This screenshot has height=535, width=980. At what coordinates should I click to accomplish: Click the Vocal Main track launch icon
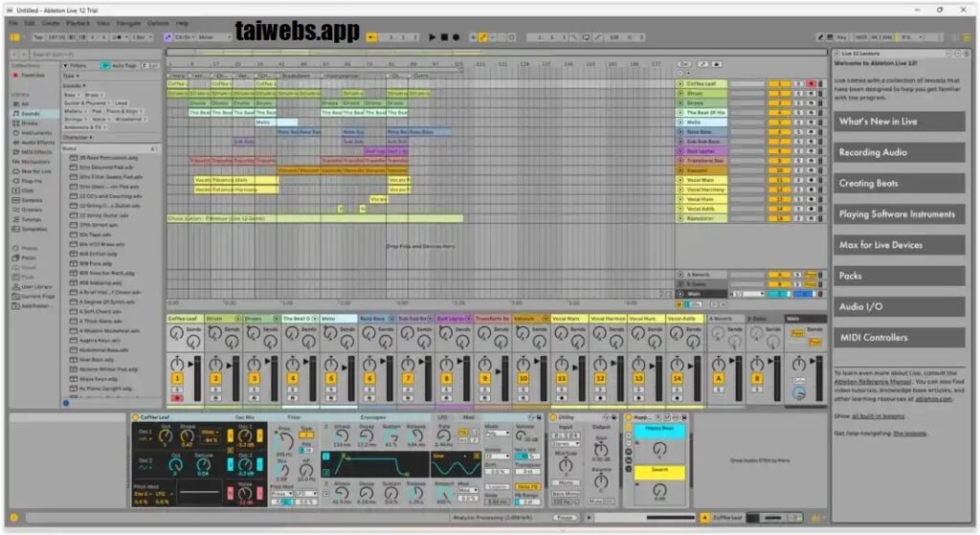click(680, 180)
